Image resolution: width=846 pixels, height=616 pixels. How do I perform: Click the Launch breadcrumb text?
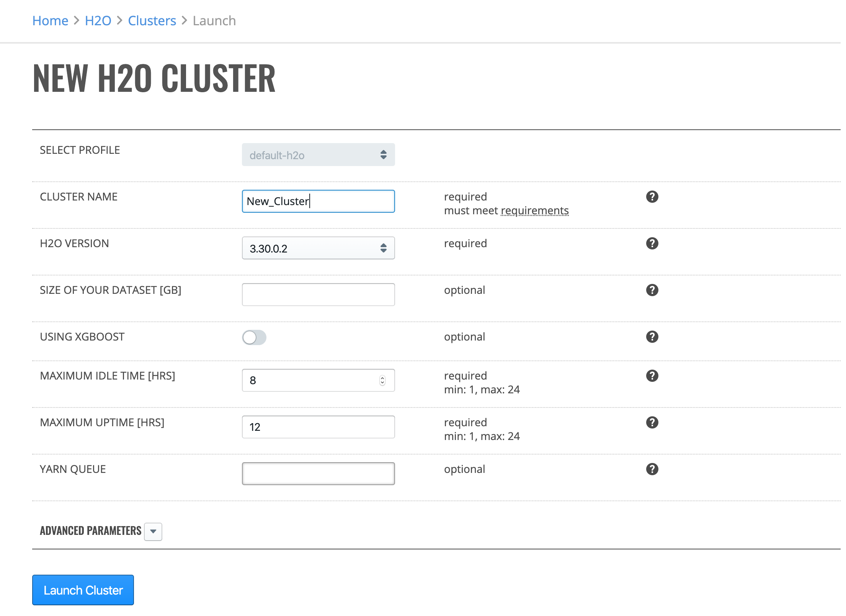(214, 21)
